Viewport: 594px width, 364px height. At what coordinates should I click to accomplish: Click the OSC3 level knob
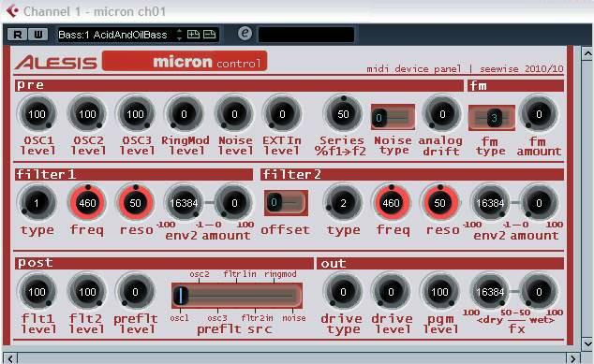point(135,114)
